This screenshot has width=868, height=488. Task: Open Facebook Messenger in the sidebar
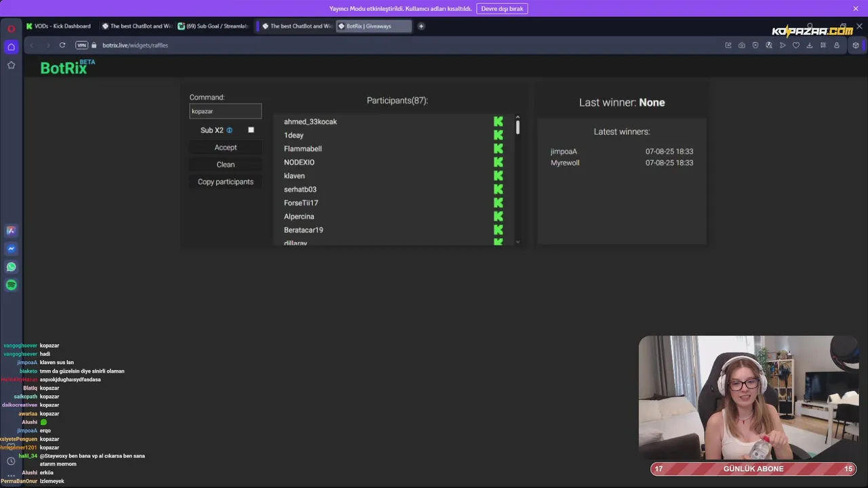[11, 249]
